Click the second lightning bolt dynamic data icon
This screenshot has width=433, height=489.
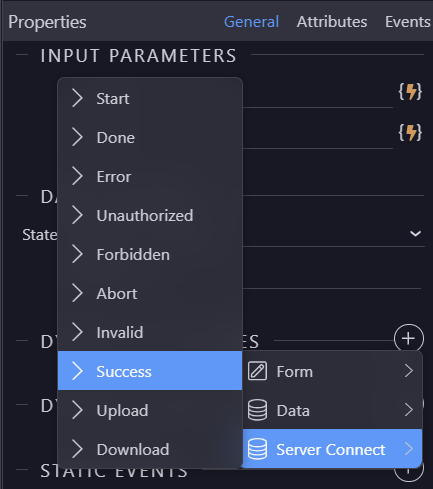click(410, 132)
